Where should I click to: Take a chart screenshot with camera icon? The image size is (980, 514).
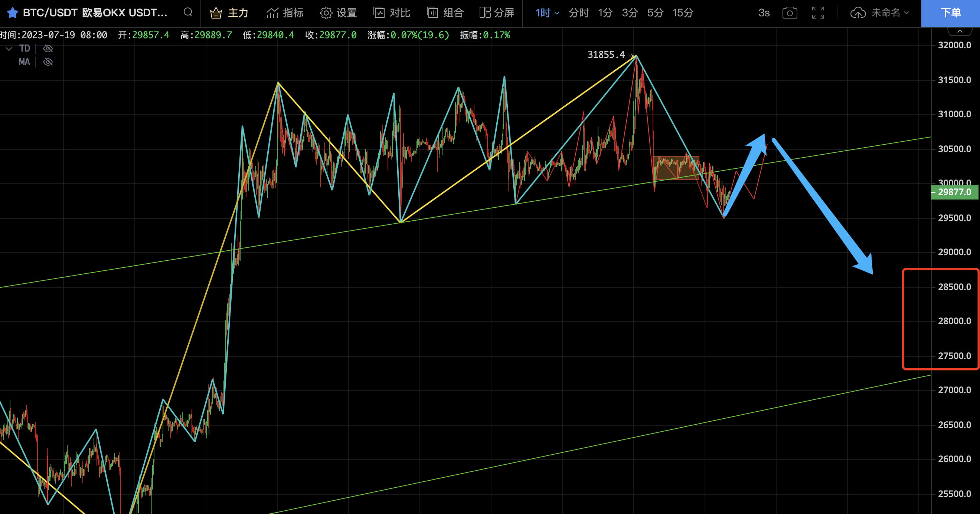(790, 13)
